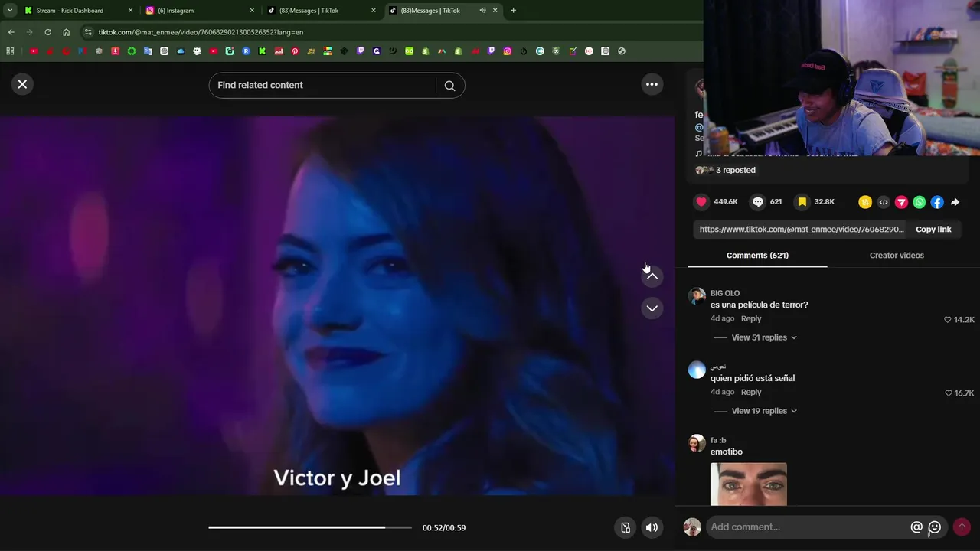Open the bookmarks apps grid icon
Screen dimensions: 980x551
tap(10, 51)
